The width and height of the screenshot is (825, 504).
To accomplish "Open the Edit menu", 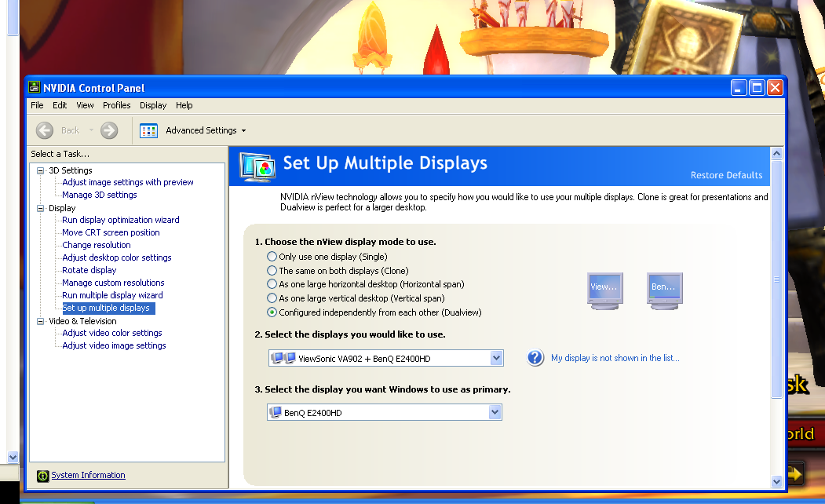I will 60,105.
